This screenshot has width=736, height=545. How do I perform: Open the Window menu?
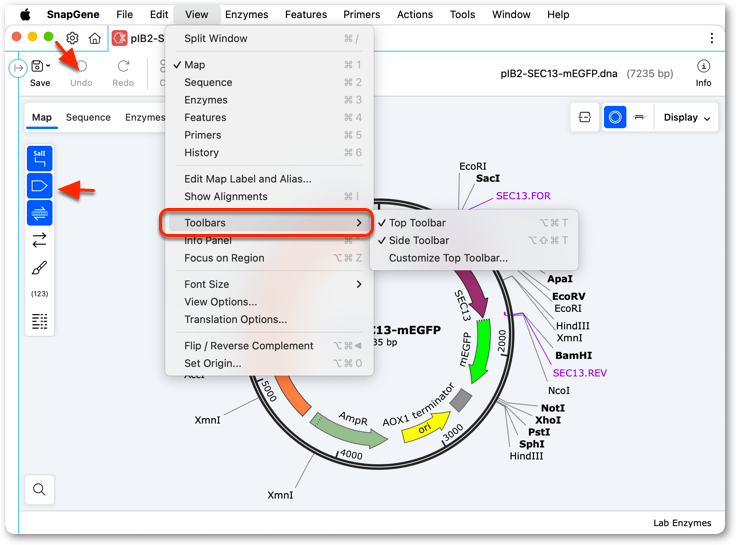(511, 15)
